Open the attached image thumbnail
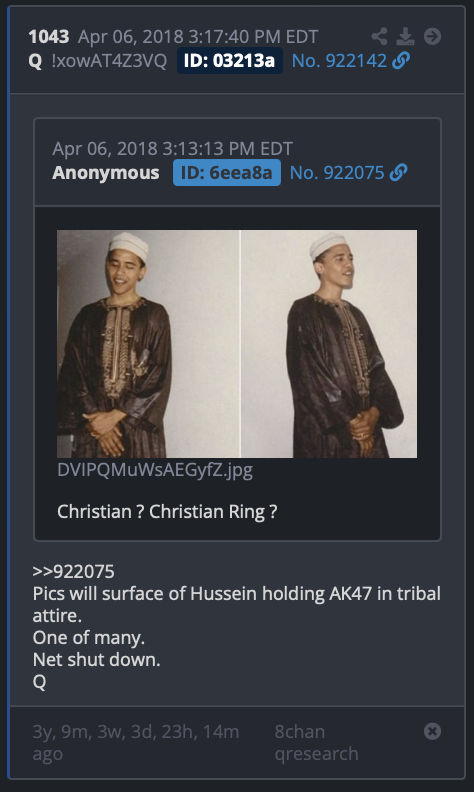The width and height of the screenshot is (474, 792). (x=237, y=344)
